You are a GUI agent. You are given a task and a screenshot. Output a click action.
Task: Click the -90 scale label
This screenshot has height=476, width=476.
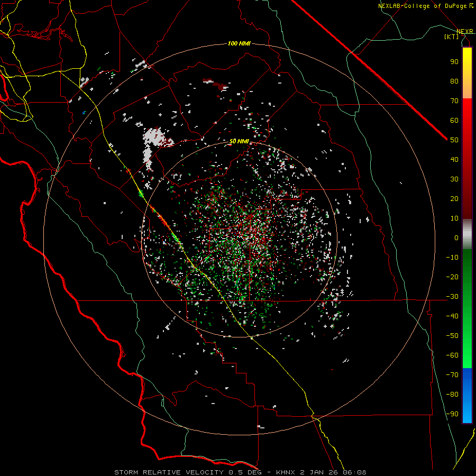pyautogui.click(x=452, y=414)
